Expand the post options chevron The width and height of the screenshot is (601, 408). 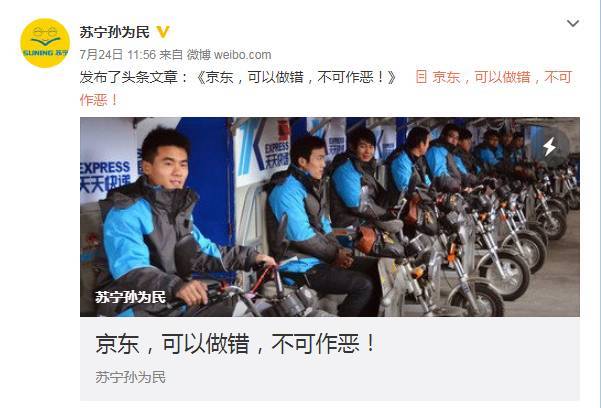tap(573, 23)
